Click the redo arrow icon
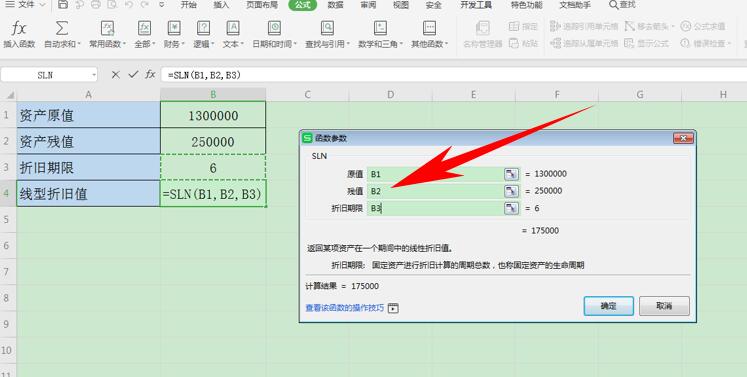This screenshot has height=377, width=747. 144,5
